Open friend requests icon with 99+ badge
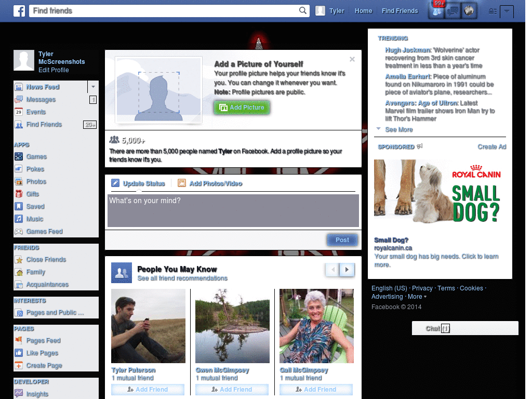Viewport: 532px width, 399px height. [436, 11]
